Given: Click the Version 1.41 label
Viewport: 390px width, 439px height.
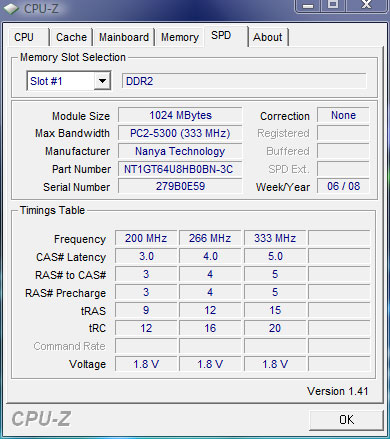Looking at the screenshot, I should point(337,391).
